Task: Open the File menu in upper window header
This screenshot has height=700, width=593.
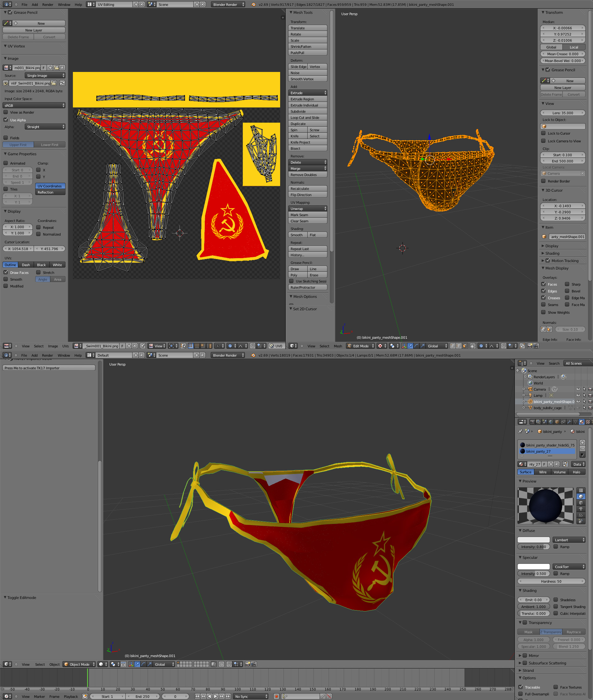Action: pyautogui.click(x=24, y=4)
